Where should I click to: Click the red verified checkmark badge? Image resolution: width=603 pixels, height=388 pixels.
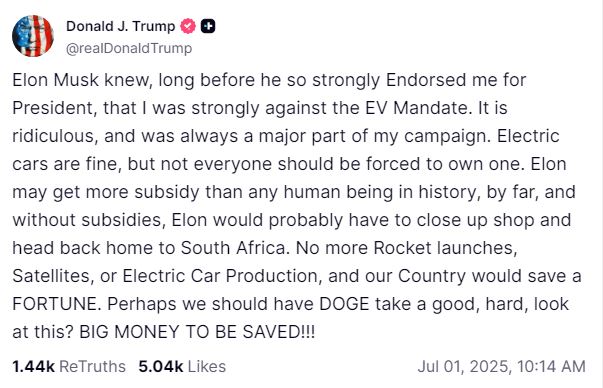click(x=188, y=26)
